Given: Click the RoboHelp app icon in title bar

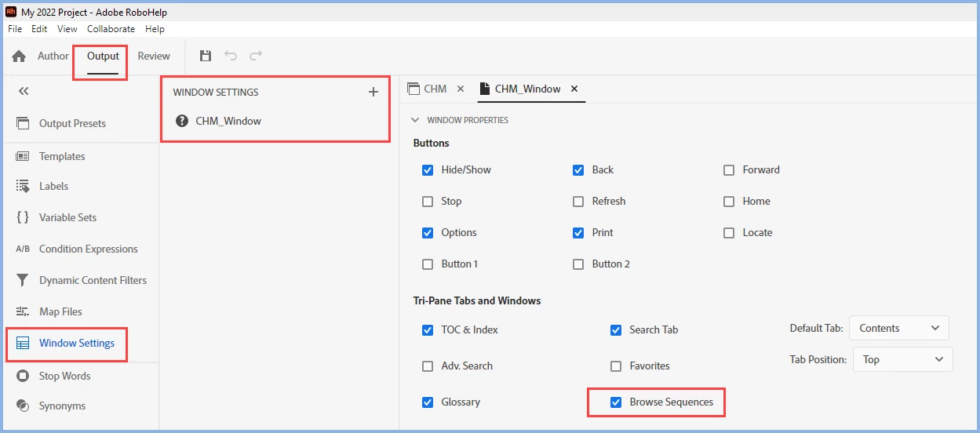Looking at the screenshot, I should 11,12.
